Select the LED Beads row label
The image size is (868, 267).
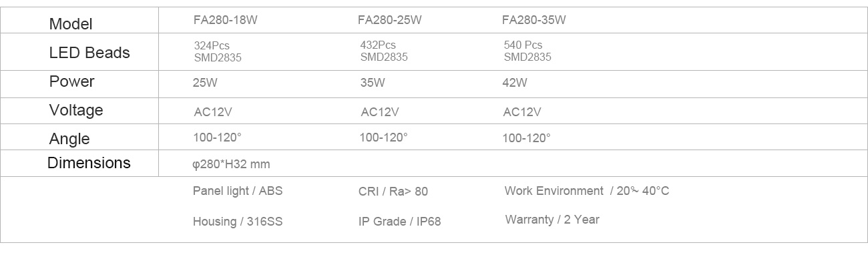click(89, 53)
